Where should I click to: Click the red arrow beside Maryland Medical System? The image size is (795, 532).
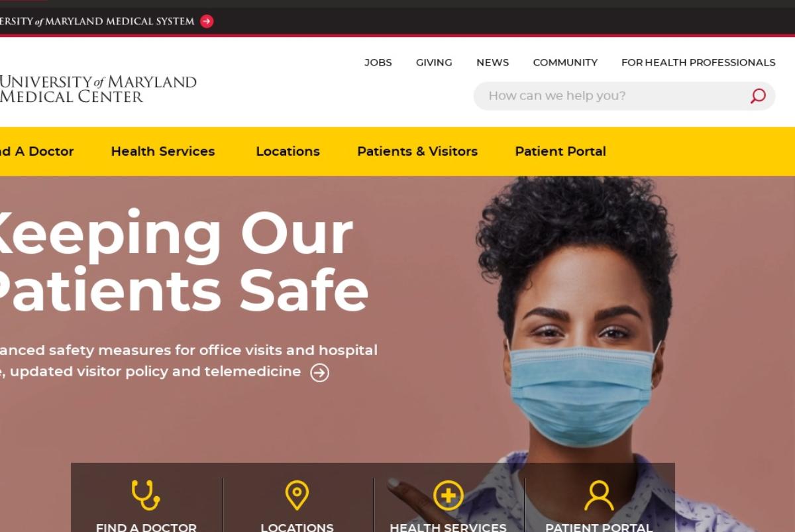(207, 21)
